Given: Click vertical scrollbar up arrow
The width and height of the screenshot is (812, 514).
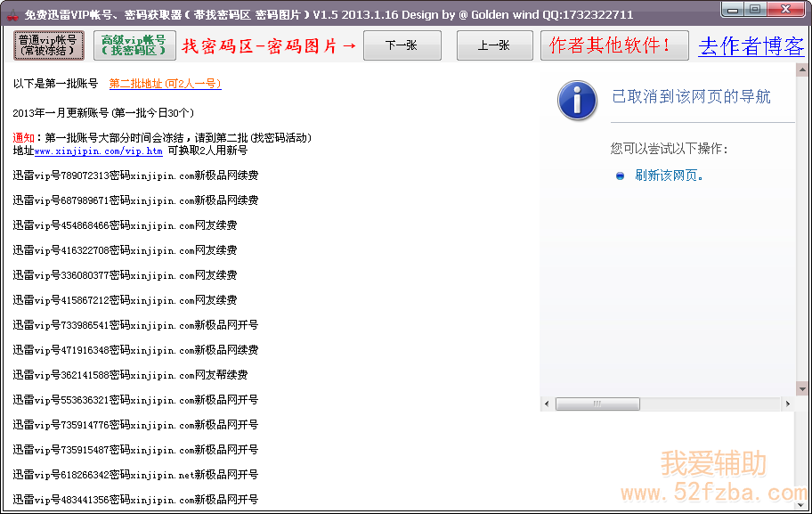Looking at the screenshot, I should pyautogui.click(x=802, y=69).
